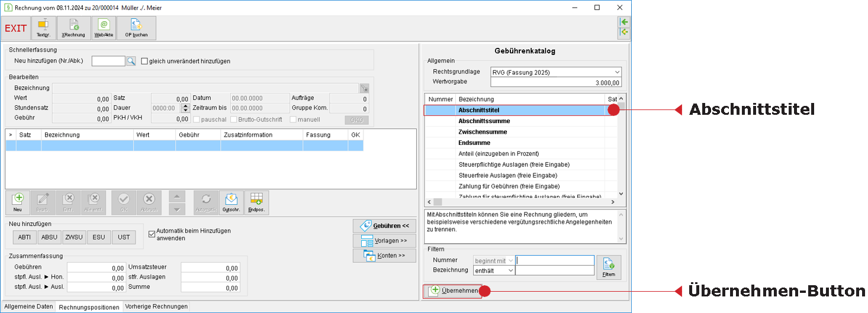The height and width of the screenshot is (313, 868).
Task: Click the Abbruch cancel icon
Action: [x=149, y=202]
